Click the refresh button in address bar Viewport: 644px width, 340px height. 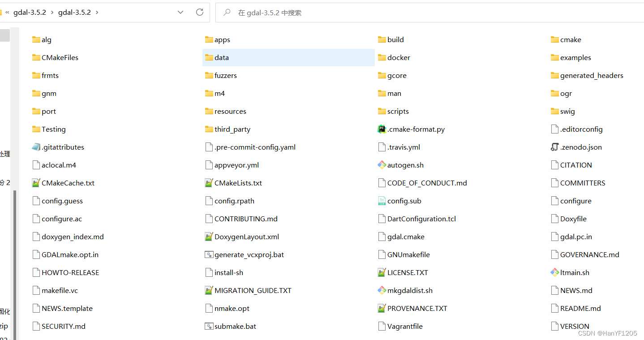click(x=200, y=13)
